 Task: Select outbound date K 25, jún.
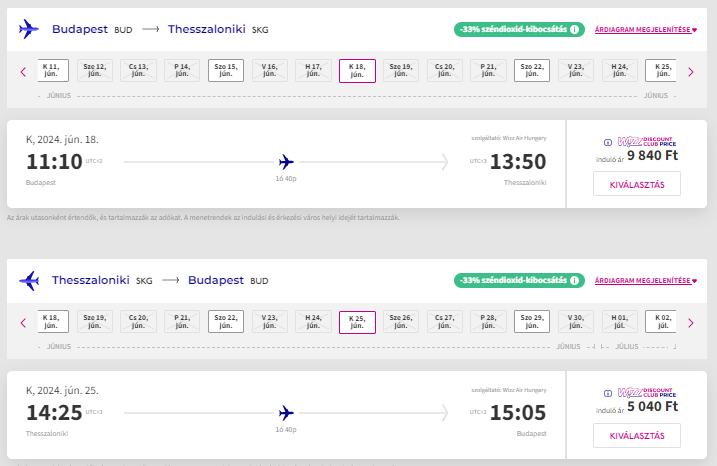[x=661, y=70]
